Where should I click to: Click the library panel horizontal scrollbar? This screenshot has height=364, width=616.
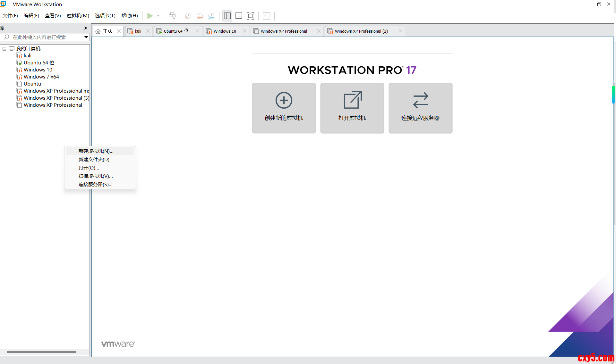41,352
